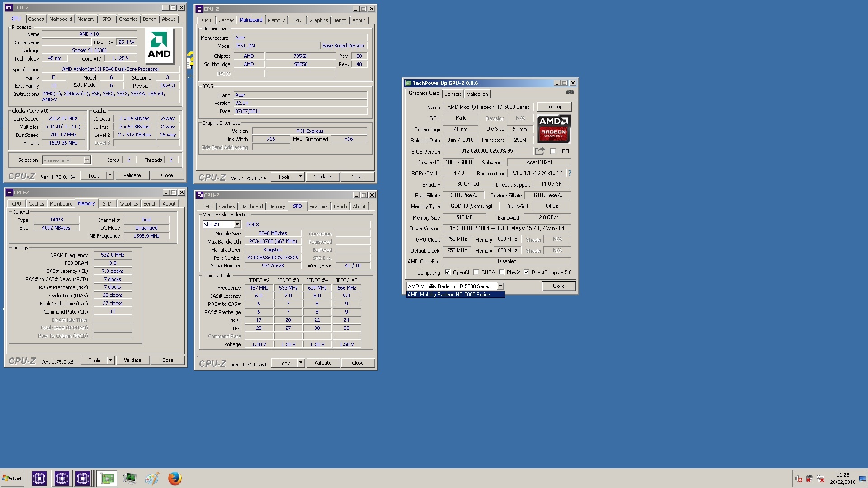Launch Paint from the taskbar palette icon

coord(152,479)
